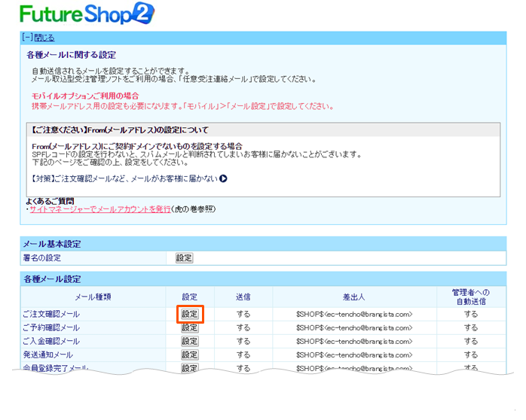Click sender address in ご予約確認メール row
526x420 pixels.
(354, 327)
